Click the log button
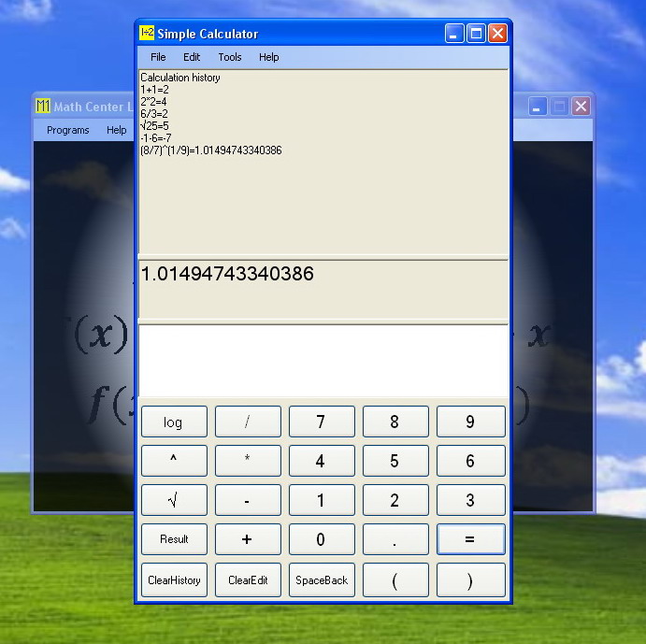 click(x=174, y=422)
